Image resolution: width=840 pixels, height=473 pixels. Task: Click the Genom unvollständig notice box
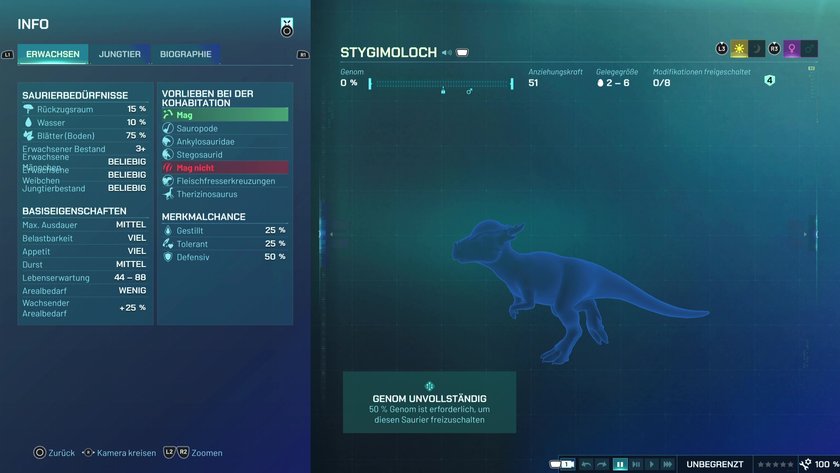430,402
